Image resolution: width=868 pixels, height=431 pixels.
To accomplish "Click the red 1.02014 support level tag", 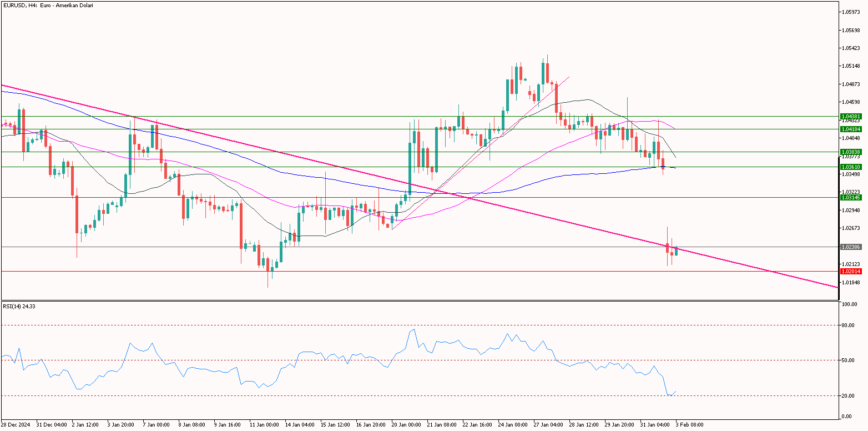I will (x=851, y=272).
